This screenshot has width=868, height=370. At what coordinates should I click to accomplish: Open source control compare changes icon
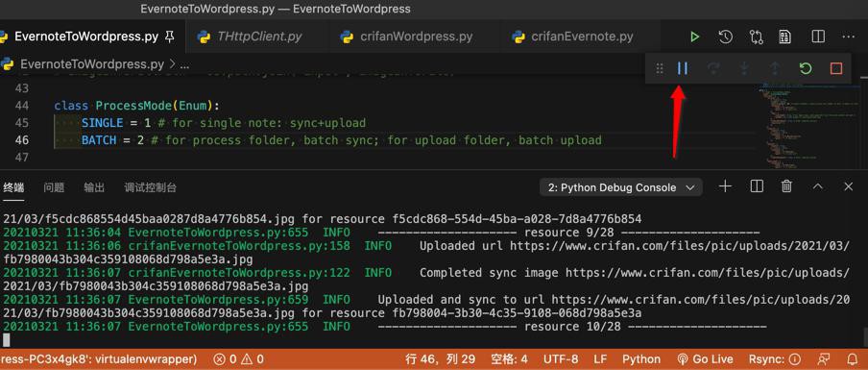tap(756, 37)
